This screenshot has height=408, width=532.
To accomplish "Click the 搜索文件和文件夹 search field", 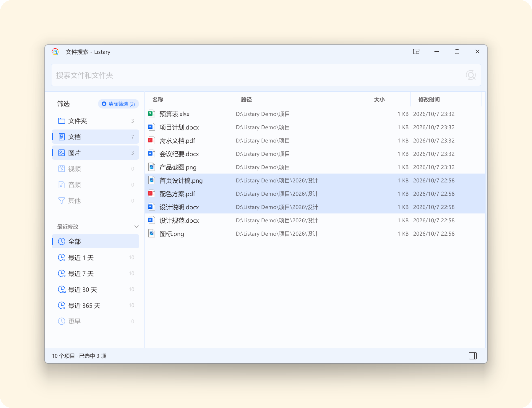I will pyautogui.click(x=266, y=75).
